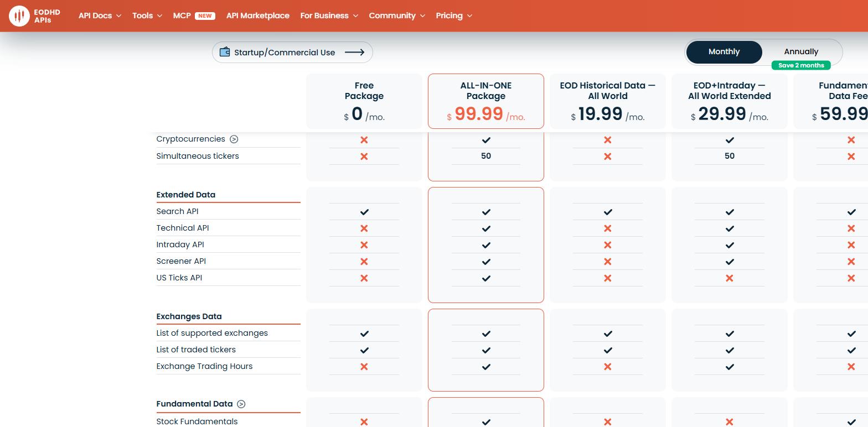Open the Fundamental Data info arrow icon
This screenshot has height=427, width=868.
click(241, 404)
